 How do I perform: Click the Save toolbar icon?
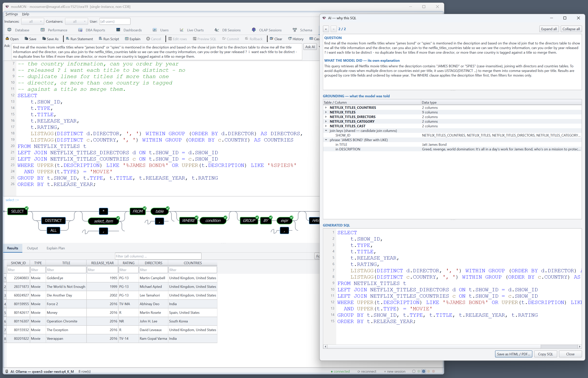pyautogui.click(x=27, y=39)
